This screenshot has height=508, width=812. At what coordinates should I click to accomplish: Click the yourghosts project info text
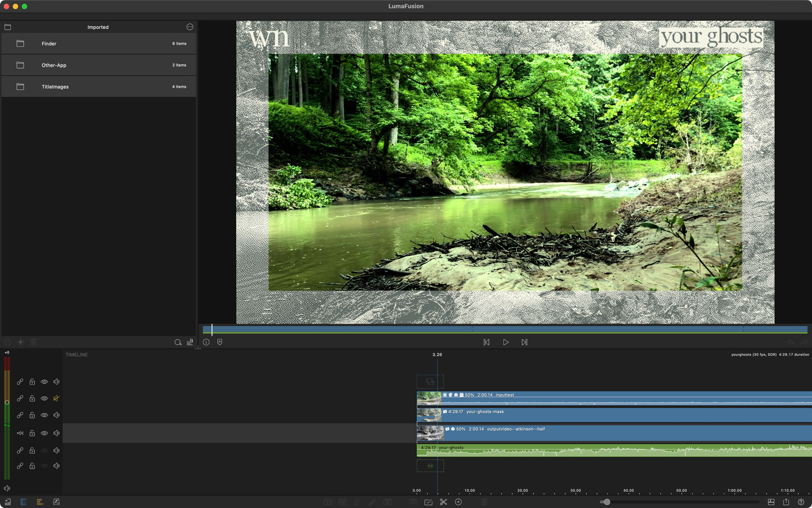[x=770, y=355]
